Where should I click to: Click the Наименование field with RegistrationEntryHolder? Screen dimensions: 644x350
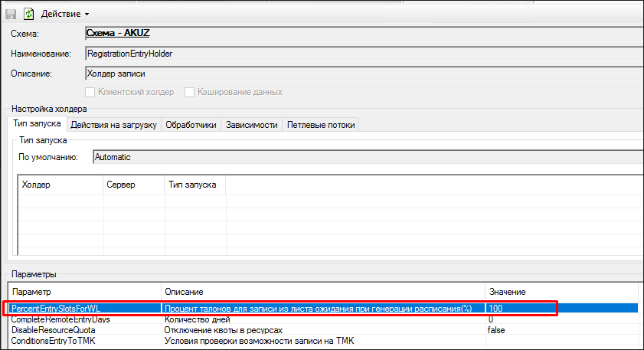click(x=360, y=54)
